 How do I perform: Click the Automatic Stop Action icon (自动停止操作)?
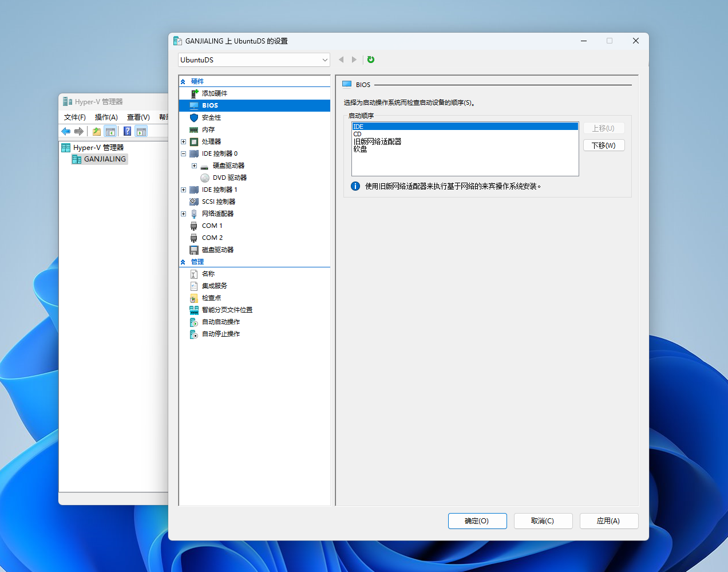(194, 334)
